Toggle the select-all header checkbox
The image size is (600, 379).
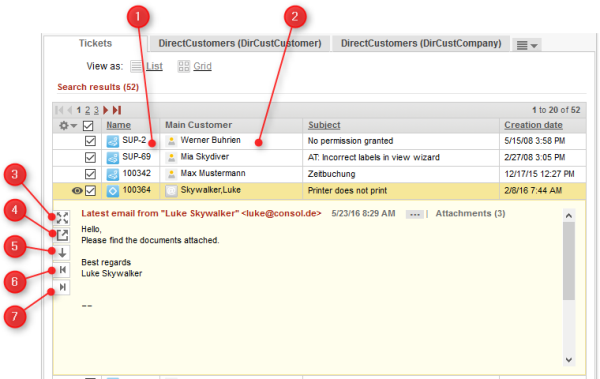pos(88,126)
